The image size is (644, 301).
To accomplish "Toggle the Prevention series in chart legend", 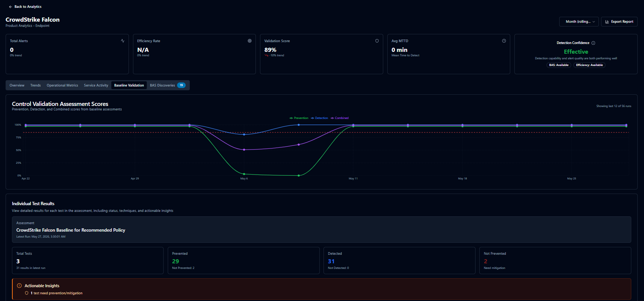I will [x=299, y=118].
